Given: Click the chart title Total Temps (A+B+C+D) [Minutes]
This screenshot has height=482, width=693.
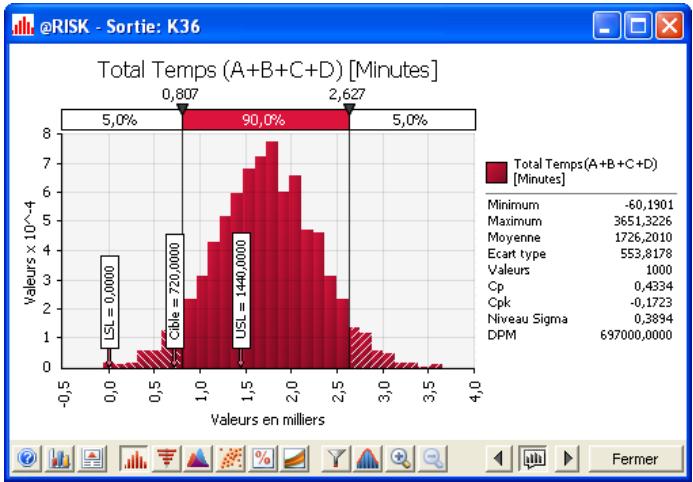Looking at the screenshot, I should tap(267, 70).
